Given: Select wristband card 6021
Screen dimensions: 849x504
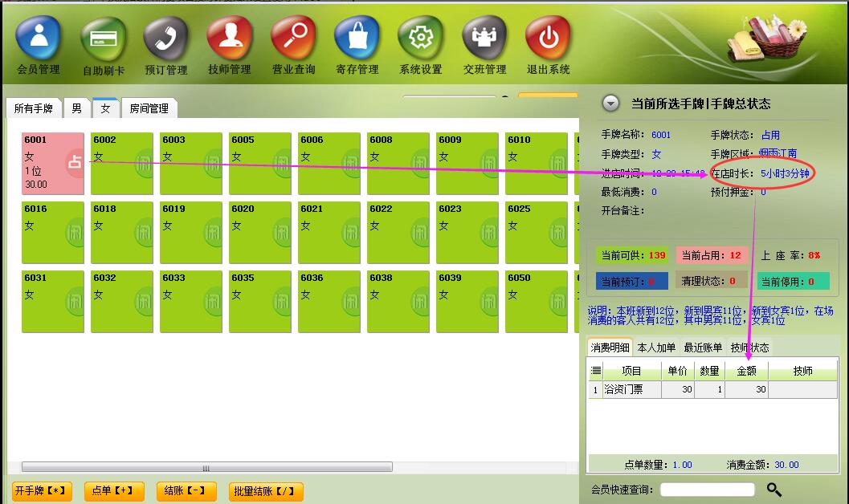Looking at the screenshot, I should click(329, 233).
